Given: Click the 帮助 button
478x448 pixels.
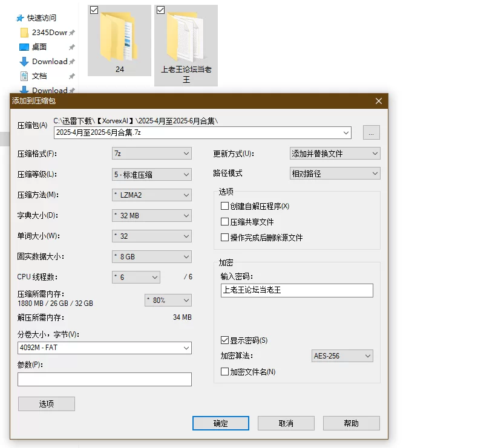Looking at the screenshot, I should click(351, 423).
